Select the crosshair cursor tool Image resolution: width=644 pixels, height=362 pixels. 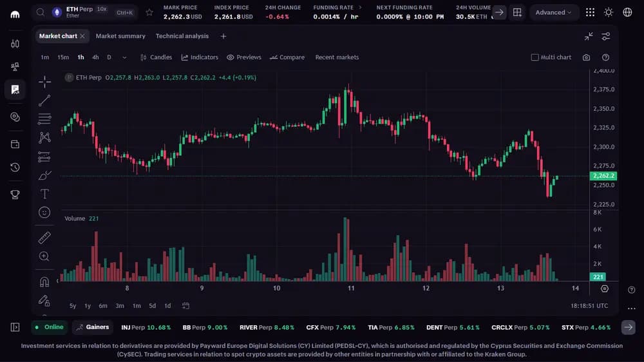44,82
